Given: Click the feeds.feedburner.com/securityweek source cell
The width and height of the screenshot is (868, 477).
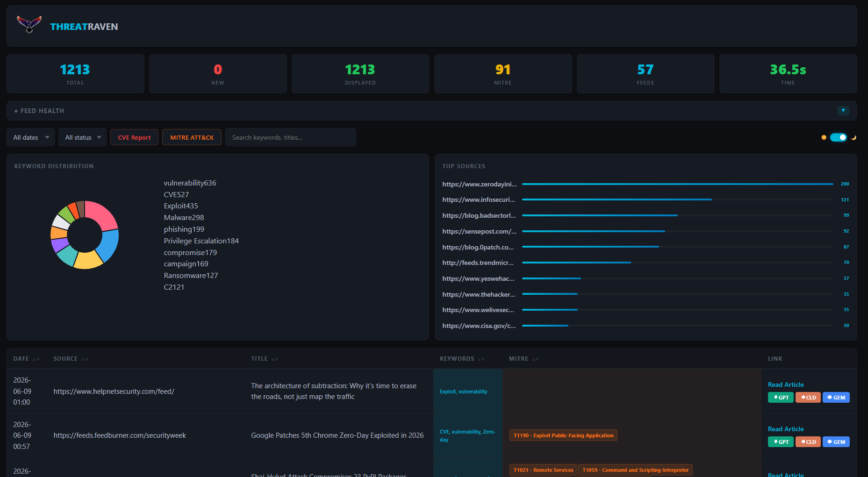Looking at the screenshot, I should [120, 435].
